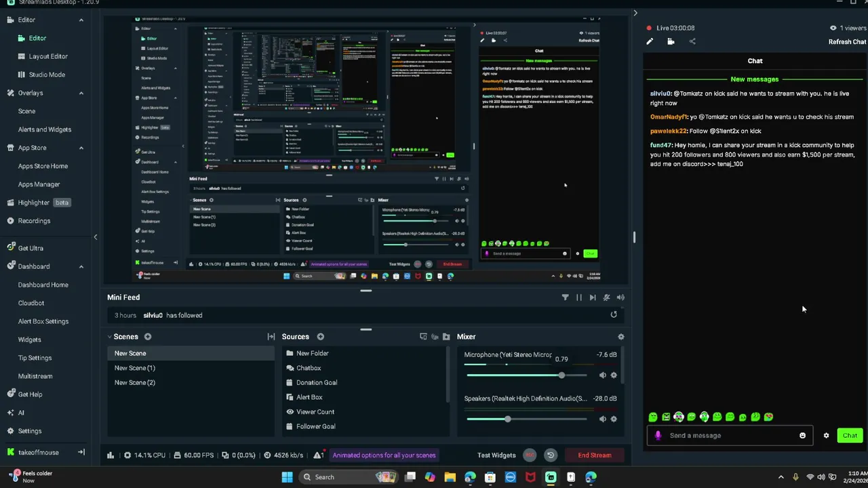Click Test Widgets
This screenshot has width=868, height=488.
pyautogui.click(x=496, y=455)
